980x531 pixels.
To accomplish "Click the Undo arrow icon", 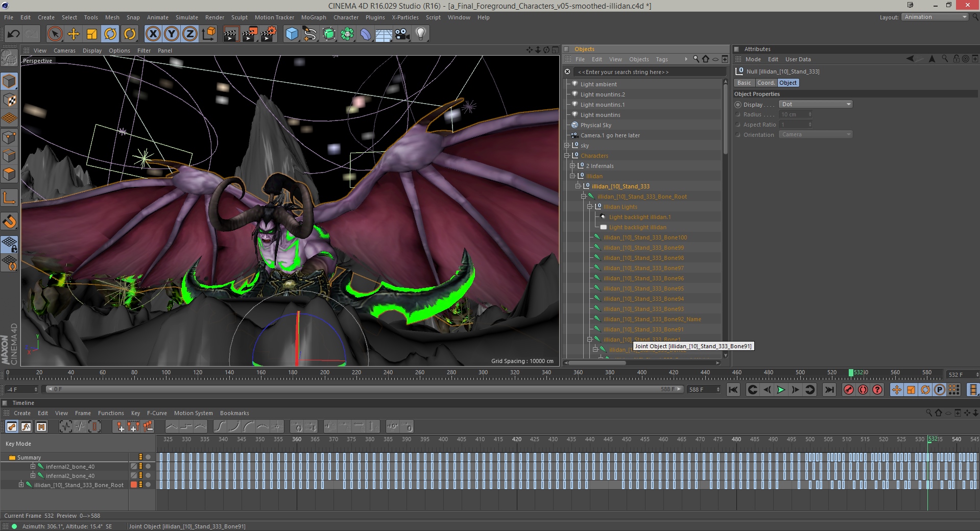I will 13,34.
